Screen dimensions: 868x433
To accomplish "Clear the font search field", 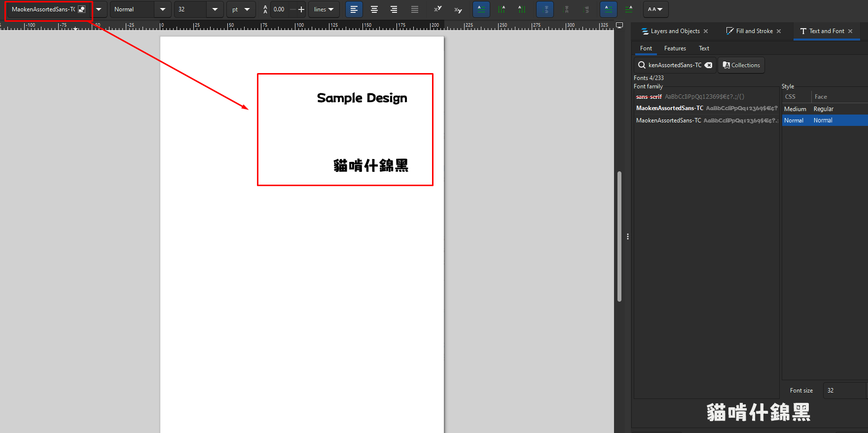I will [708, 65].
